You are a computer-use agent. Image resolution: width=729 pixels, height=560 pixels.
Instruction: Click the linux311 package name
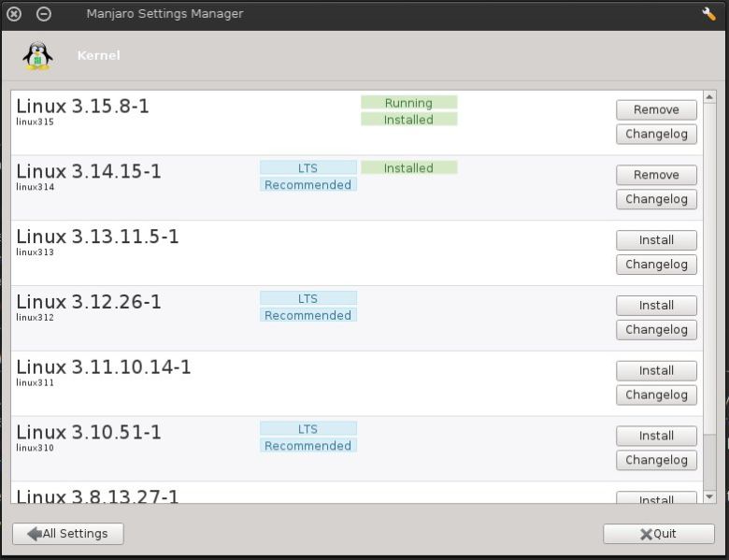pos(36,382)
